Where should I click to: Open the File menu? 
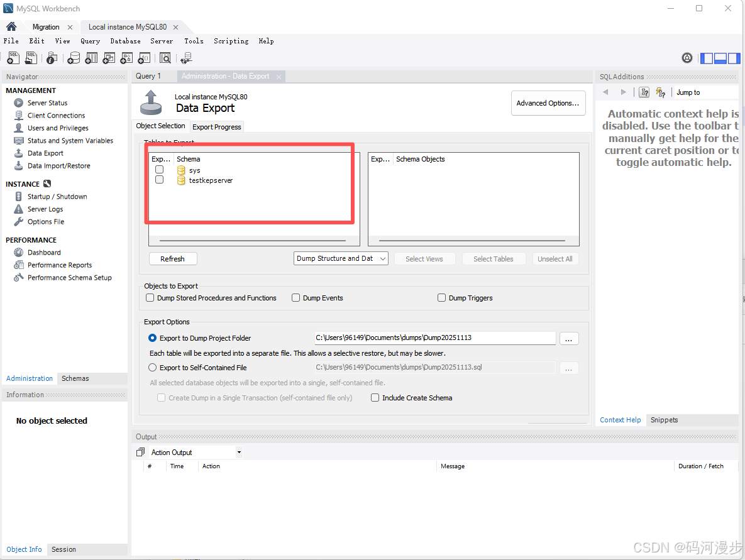[11, 41]
